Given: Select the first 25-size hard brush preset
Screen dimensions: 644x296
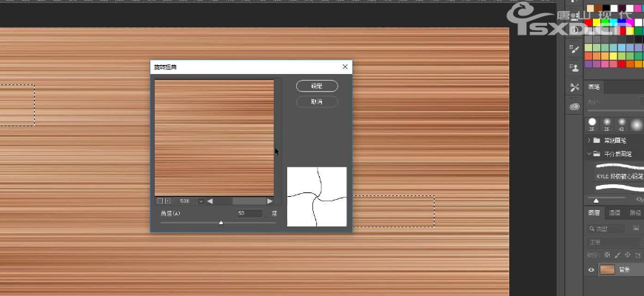Looking at the screenshot, I should [592, 123].
